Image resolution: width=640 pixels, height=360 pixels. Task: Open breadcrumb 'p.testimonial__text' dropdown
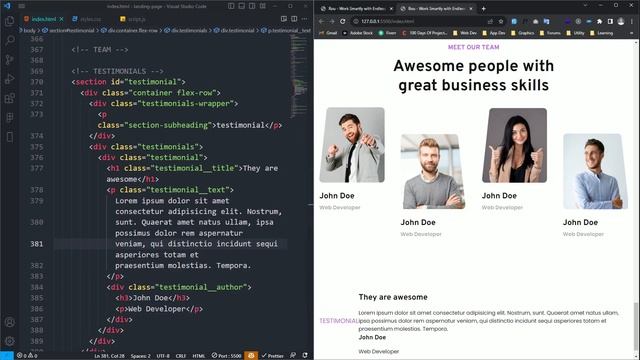tap(286, 31)
